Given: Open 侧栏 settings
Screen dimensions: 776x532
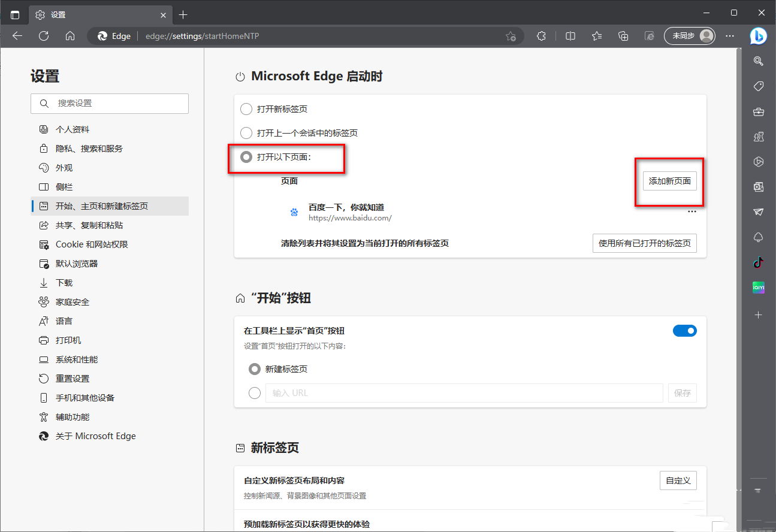Looking at the screenshot, I should pyautogui.click(x=110, y=187).
